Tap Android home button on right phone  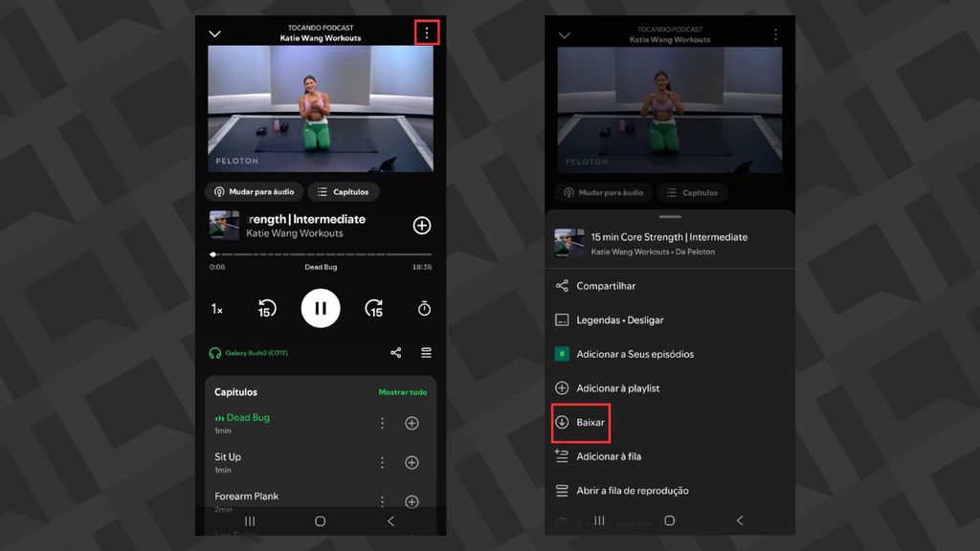(x=669, y=520)
